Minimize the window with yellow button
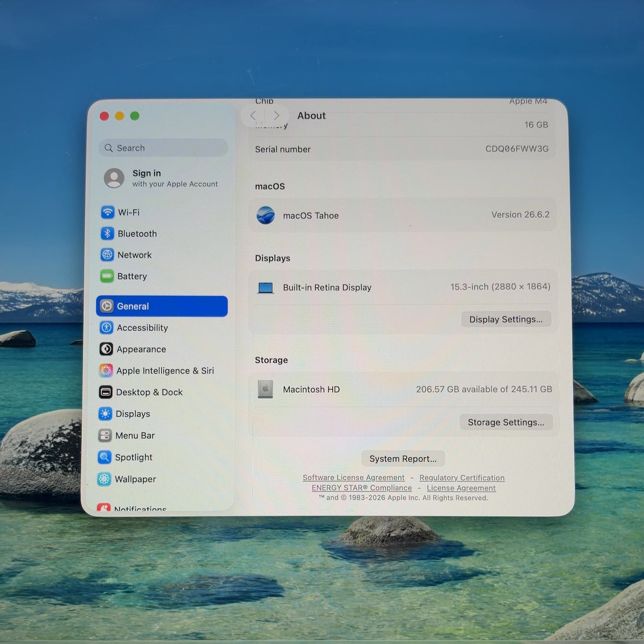 coord(120,116)
